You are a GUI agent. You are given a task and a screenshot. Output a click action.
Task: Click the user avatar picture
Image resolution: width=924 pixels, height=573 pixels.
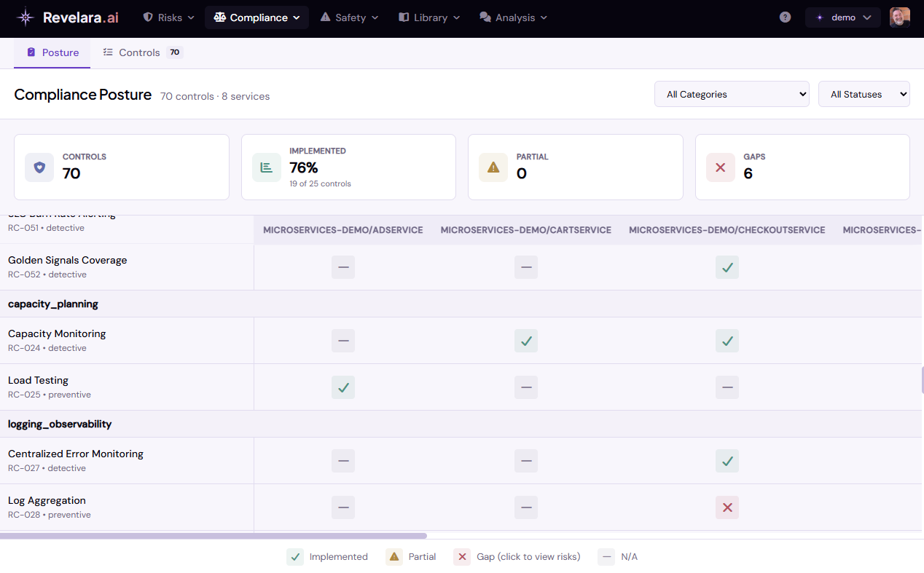(x=900, y=17)
